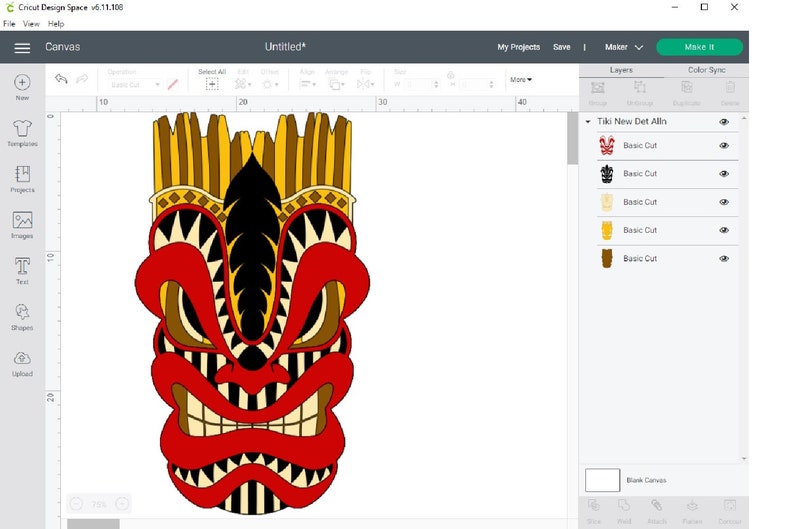Click the brown layer thumbnail
The image size is (794, 529).
[x=607, y=258]
